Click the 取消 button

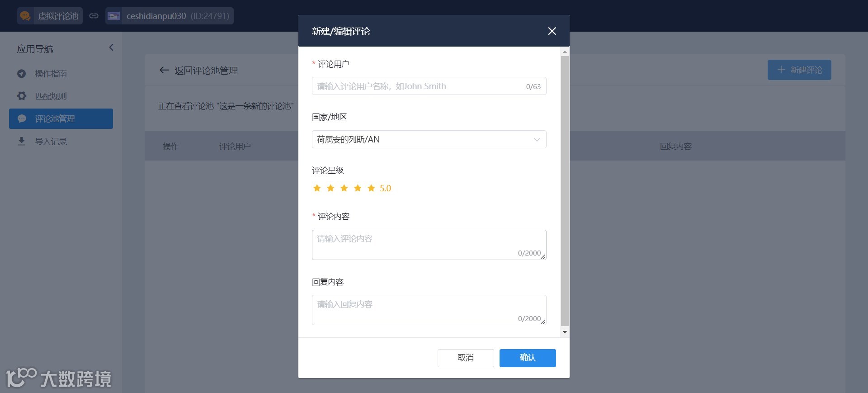coord(466,358)
